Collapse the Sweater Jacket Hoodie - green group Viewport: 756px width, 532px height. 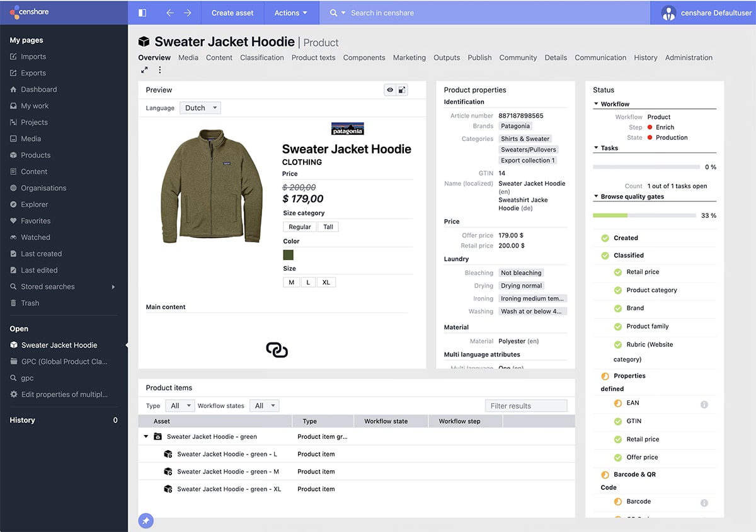click(146, 436)
